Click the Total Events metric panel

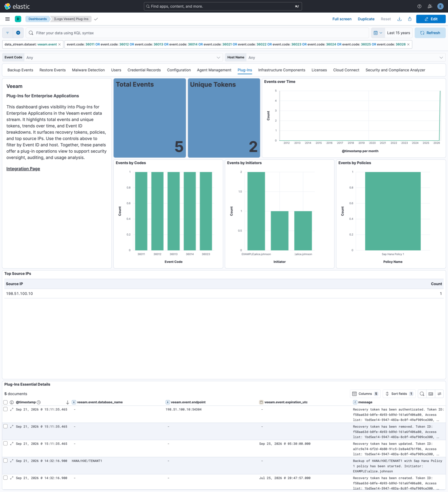pos(150,118)
